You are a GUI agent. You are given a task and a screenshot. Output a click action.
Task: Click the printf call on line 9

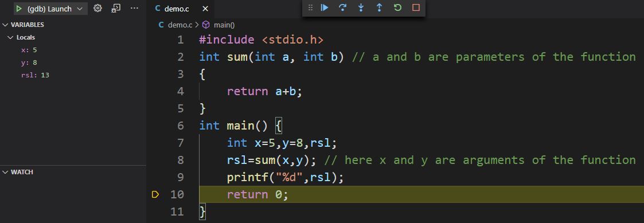point(285,177)
